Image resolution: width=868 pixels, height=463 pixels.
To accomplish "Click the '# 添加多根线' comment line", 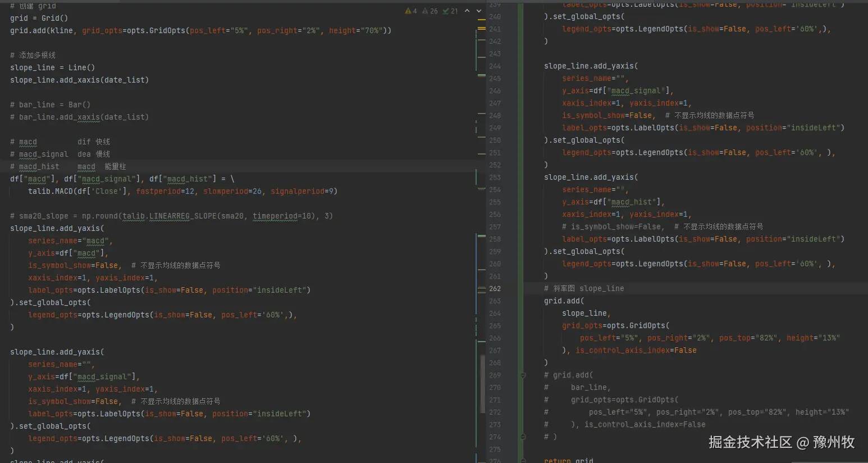I will tap(33, 55).
